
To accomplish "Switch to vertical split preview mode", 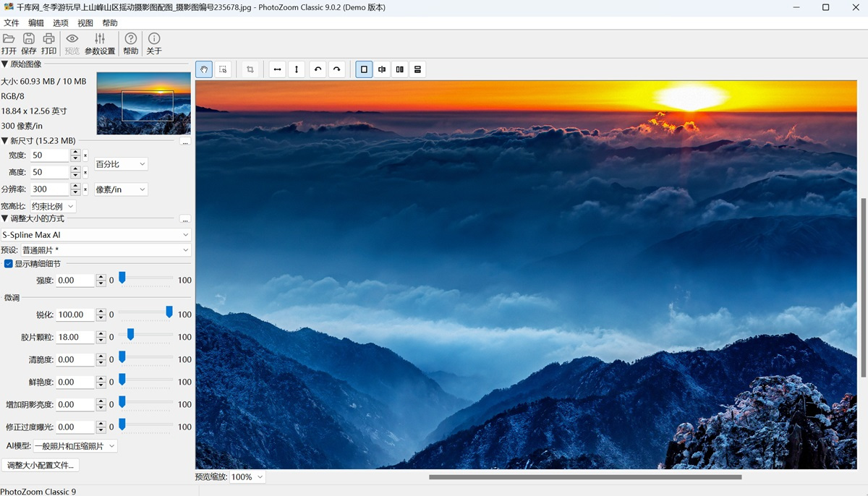I will click(x=399, y=69).
